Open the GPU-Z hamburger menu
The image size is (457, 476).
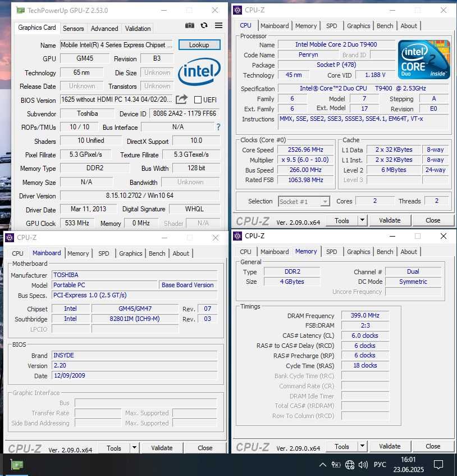tap(218, 25)
